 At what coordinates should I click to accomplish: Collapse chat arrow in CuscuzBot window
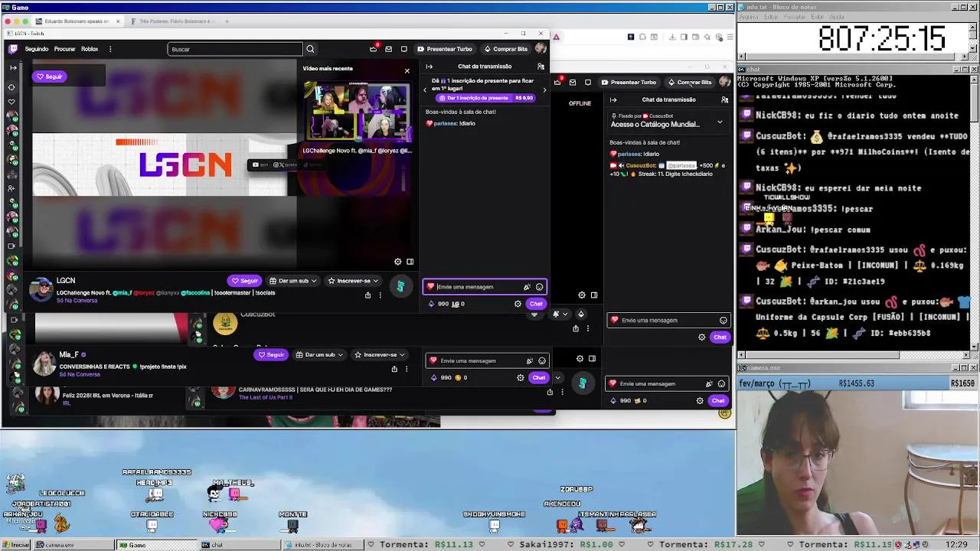613,99
